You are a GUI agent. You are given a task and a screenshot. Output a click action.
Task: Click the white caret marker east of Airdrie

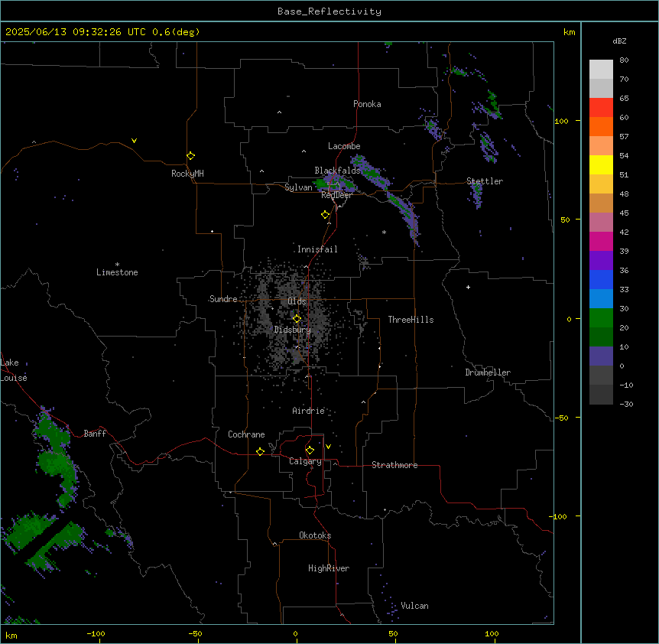pyautogui.click(x=363, y=402)
